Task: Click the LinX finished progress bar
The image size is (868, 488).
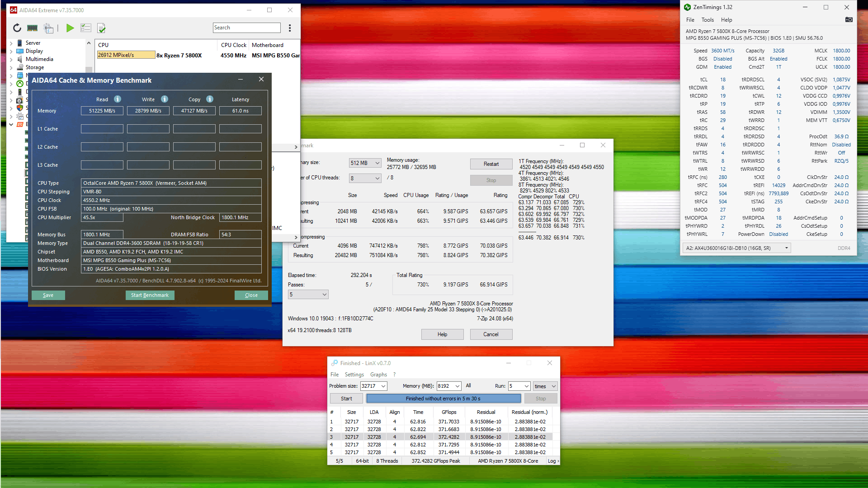Action: (443, 399)
